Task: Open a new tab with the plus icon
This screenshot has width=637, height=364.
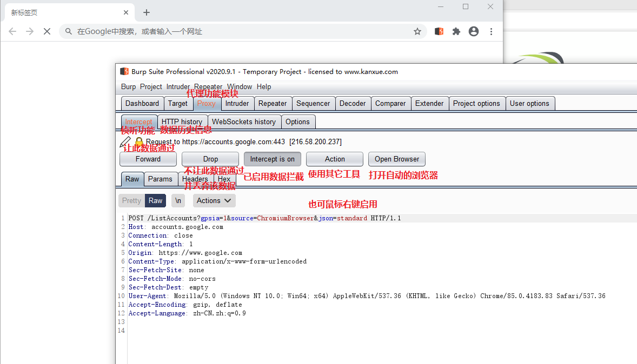Action: (x=146, y=12)
